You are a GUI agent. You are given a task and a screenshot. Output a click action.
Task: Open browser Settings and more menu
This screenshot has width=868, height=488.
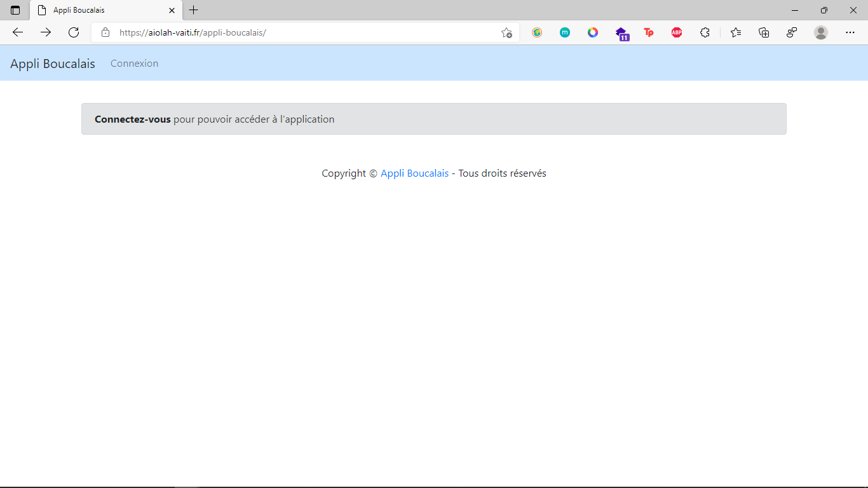coord(850,32)
